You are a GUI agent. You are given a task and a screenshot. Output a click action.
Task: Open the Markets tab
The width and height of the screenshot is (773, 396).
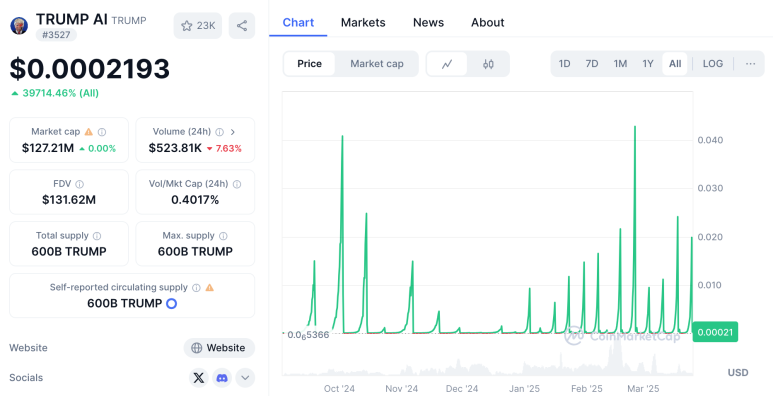pyautogui.click(x=363, y=23)
